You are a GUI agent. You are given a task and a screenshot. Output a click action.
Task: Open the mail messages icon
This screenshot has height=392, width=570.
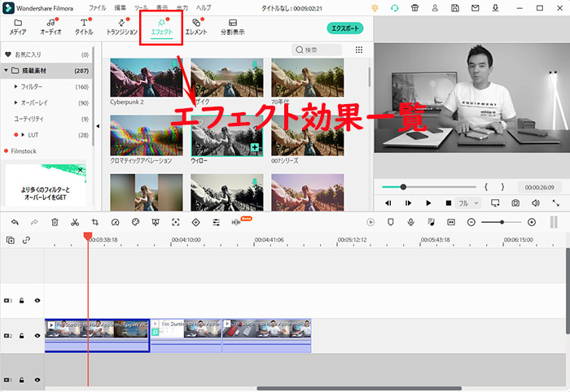tap(475, 8)
